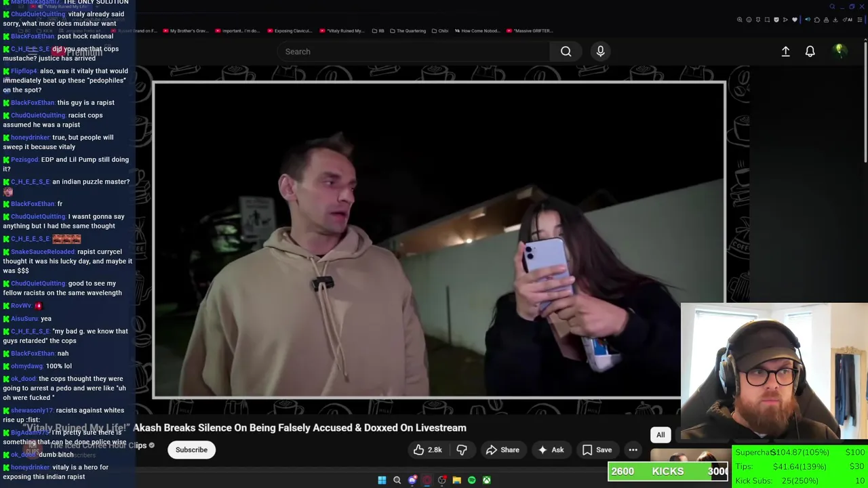This screenshot has height=488, width=868.
Task: Open the "Vitaly Ruined My..." bookmark
Action: tap(342, 30)
